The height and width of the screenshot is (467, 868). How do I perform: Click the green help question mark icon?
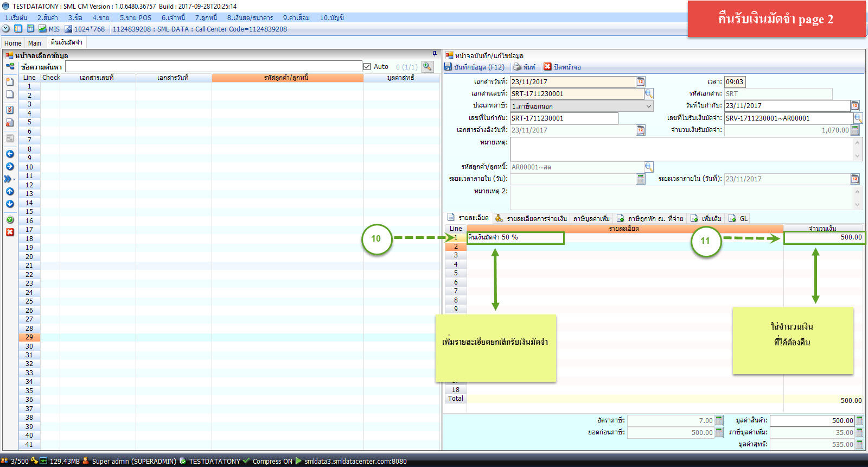pyautogui.click(x=10, y=220)
